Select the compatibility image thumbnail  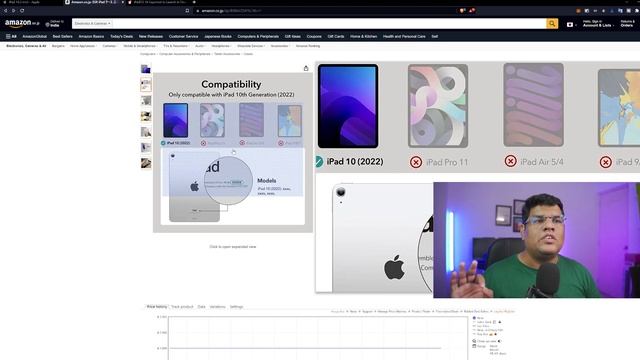(146, 85)
